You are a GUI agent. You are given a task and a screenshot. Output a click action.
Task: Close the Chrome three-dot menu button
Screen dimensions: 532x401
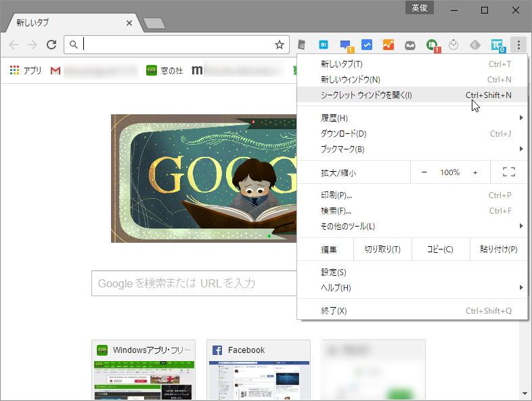(x=518, y=45)
